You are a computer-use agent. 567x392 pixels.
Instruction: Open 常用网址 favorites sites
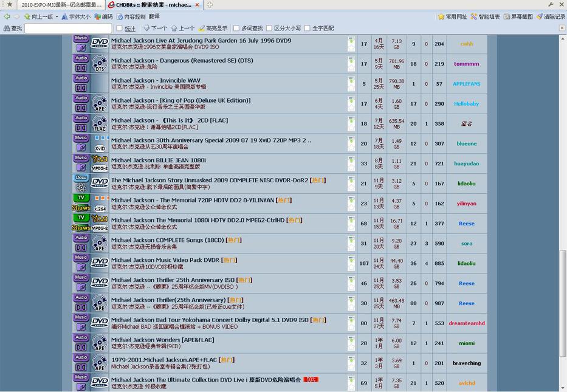click(452, 16)
